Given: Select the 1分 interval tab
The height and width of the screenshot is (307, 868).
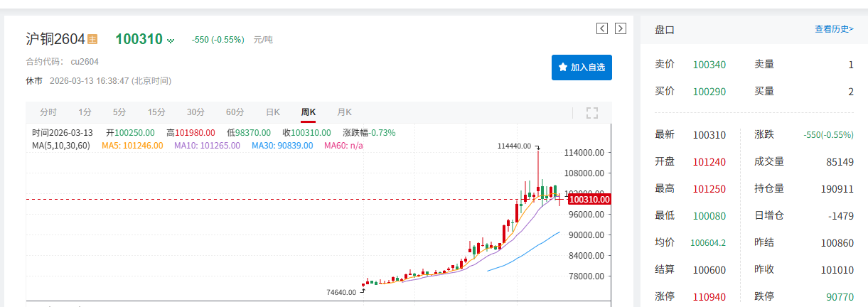Looking at the screenshot, I should click(85, 112).
